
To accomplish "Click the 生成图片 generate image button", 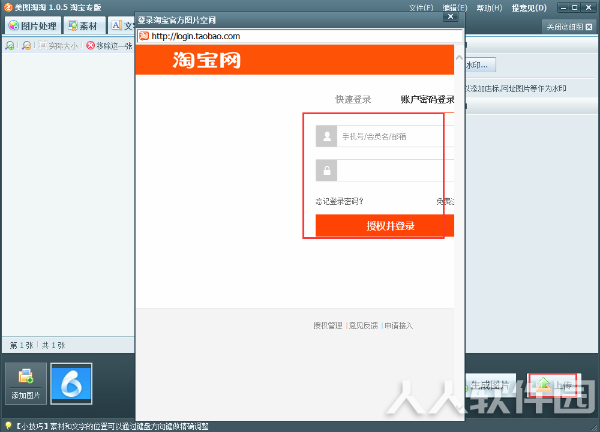I will tap(490, 385).
